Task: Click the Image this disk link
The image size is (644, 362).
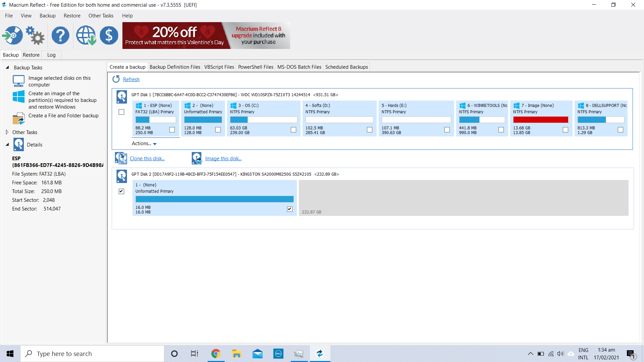Action: pyautogui.click(x=223, y=158)
